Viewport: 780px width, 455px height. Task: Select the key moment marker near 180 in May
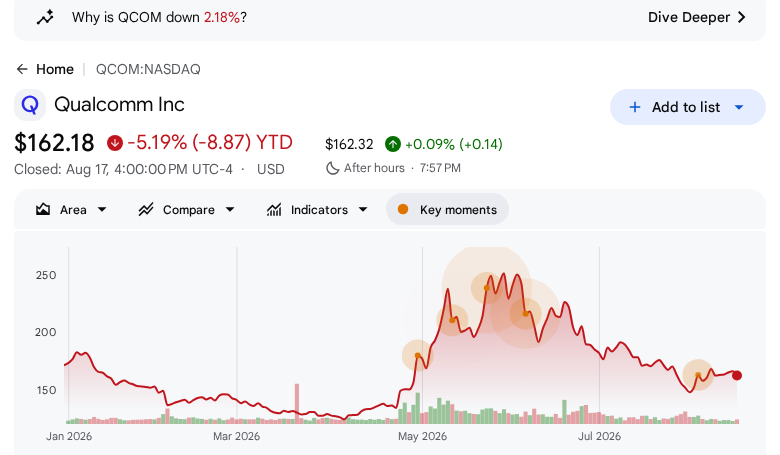(418, 356)
